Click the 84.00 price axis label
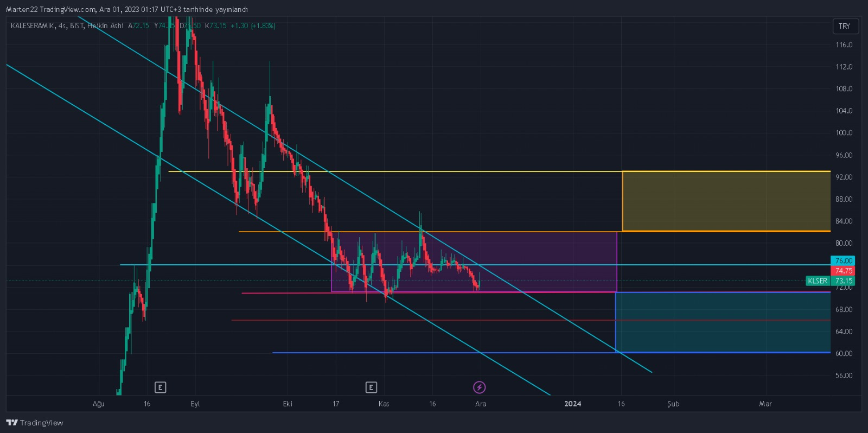This screenshot has height=433, width=868. pyautogui.click(x=844, y=221)
